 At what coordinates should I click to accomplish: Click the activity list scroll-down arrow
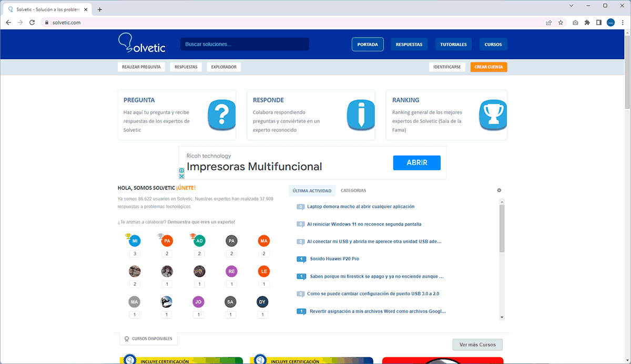[502, 317]
